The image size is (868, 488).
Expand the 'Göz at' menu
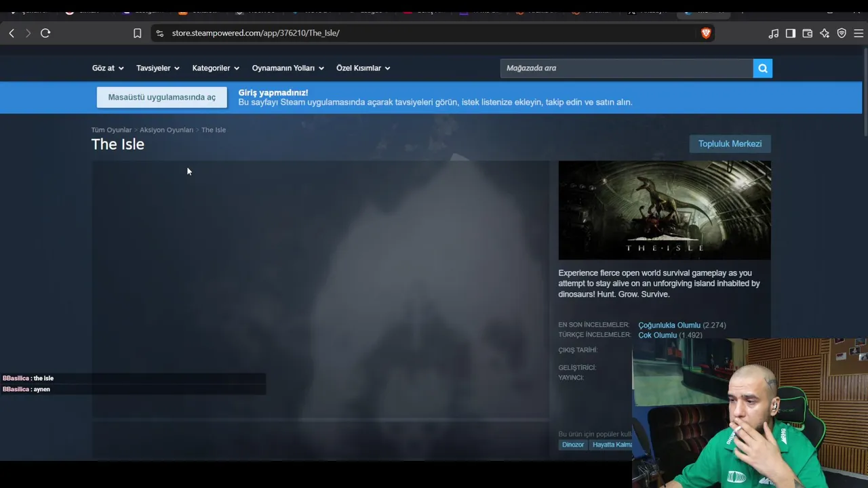108,68
